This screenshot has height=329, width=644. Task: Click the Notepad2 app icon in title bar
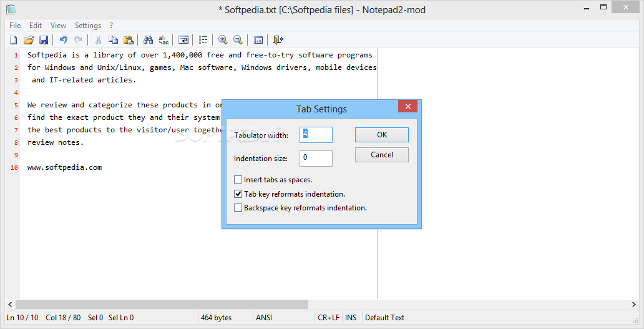[x=11, y=9]
